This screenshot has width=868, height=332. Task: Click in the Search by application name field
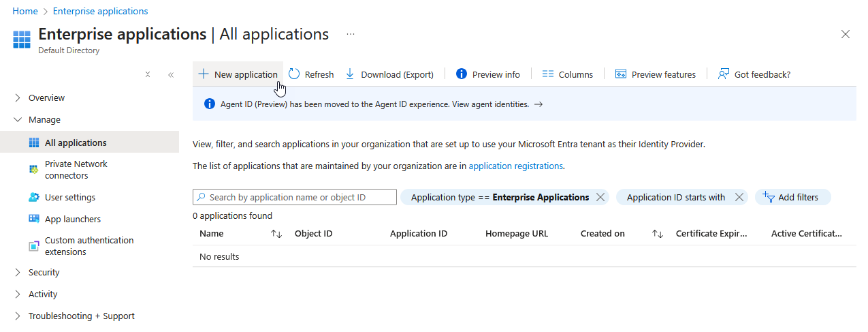pos(295,197)
